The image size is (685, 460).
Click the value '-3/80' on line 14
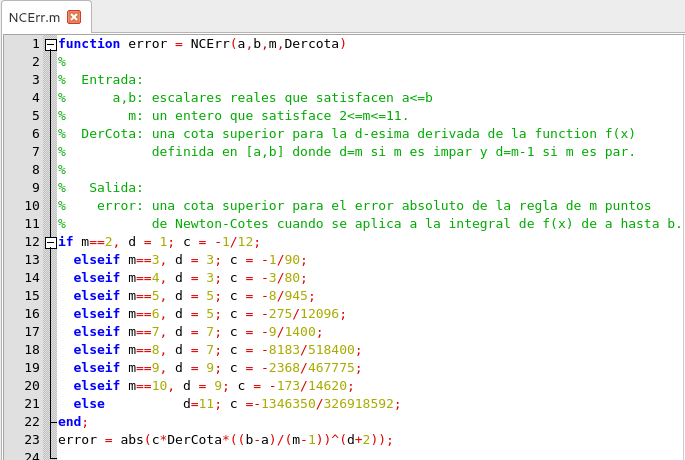(x=281, y=278)
